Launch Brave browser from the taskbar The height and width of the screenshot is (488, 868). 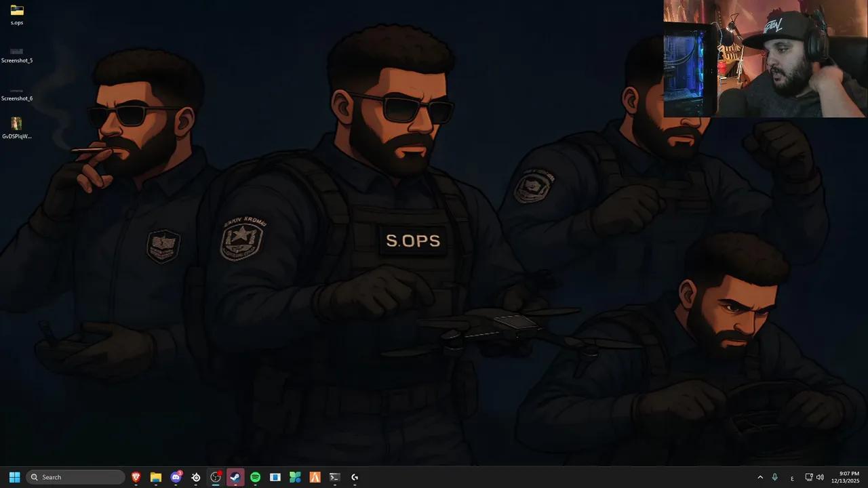pyautogui.click(x=136, y=477)
